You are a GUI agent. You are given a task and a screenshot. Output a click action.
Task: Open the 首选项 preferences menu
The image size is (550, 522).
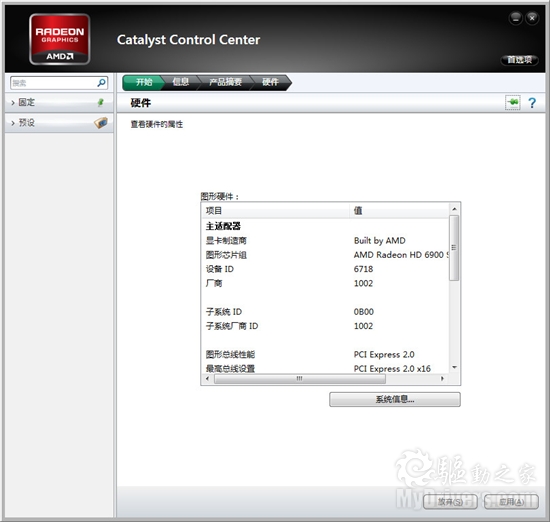[x=520, y=60]
